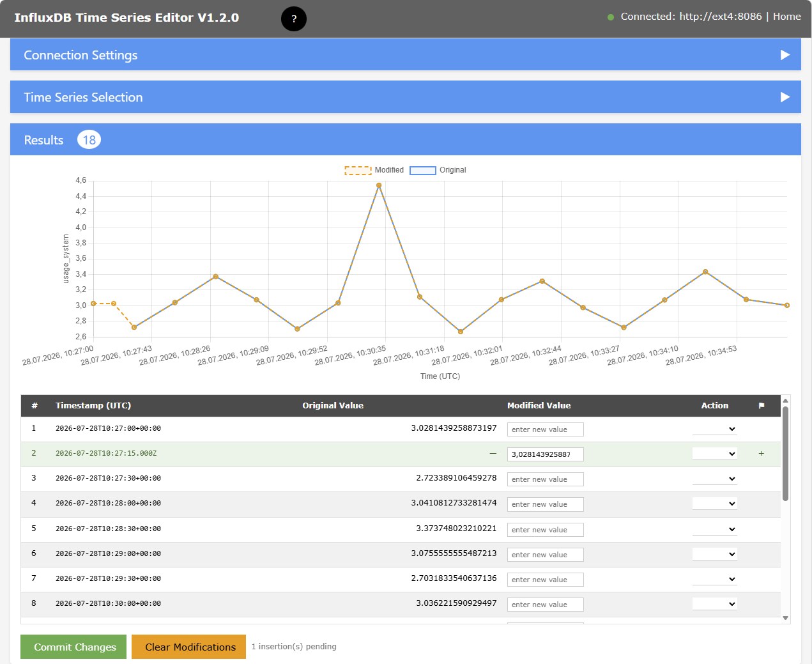
Task: Click the plus icon in row 2
Action: tap(762, 453)
